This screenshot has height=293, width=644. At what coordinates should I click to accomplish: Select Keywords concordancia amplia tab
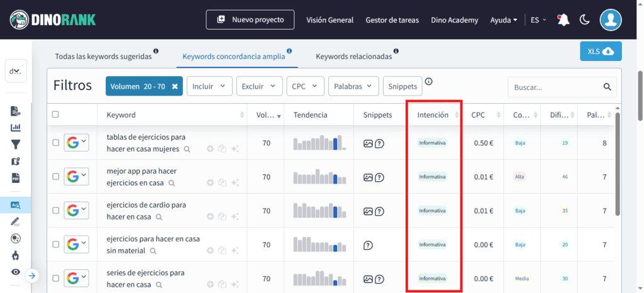[234, 57]
